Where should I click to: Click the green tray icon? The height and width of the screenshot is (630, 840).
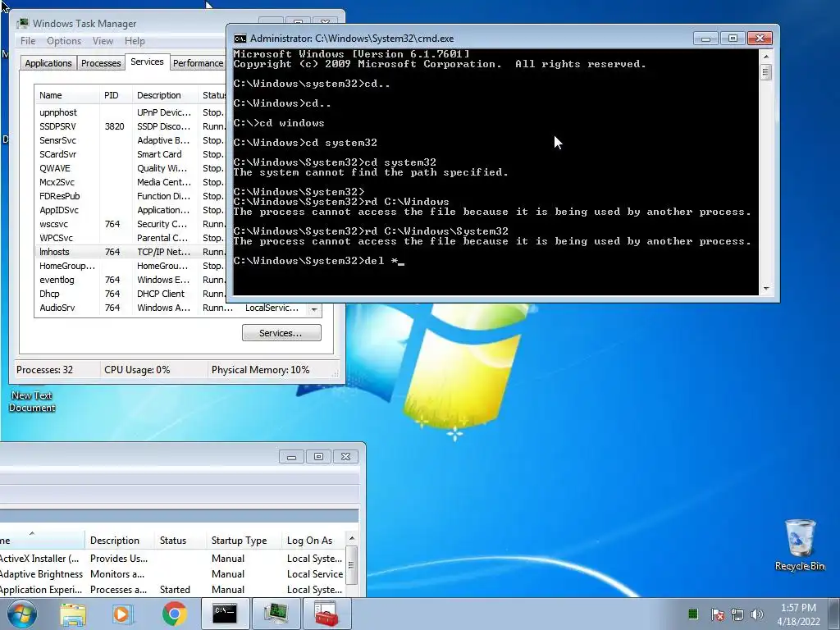[x=692, y=614]
